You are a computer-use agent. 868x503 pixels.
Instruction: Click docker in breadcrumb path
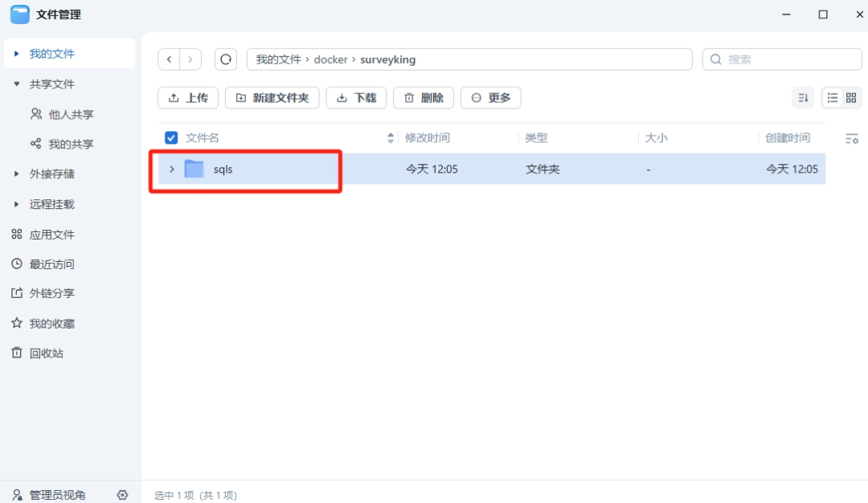(x=330, y=59)
